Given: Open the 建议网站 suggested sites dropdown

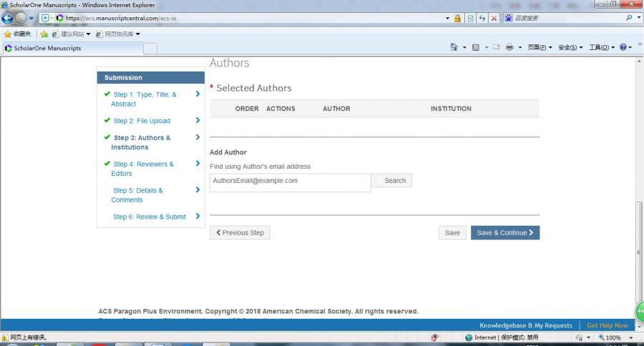Looking at the screenshot, I should 71,34.
